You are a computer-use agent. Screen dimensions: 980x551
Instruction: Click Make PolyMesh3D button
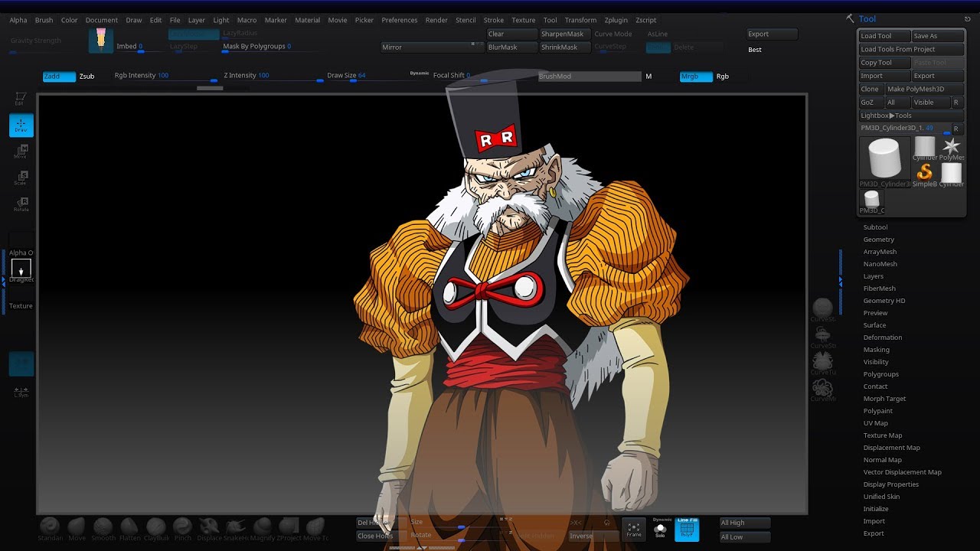923,90
